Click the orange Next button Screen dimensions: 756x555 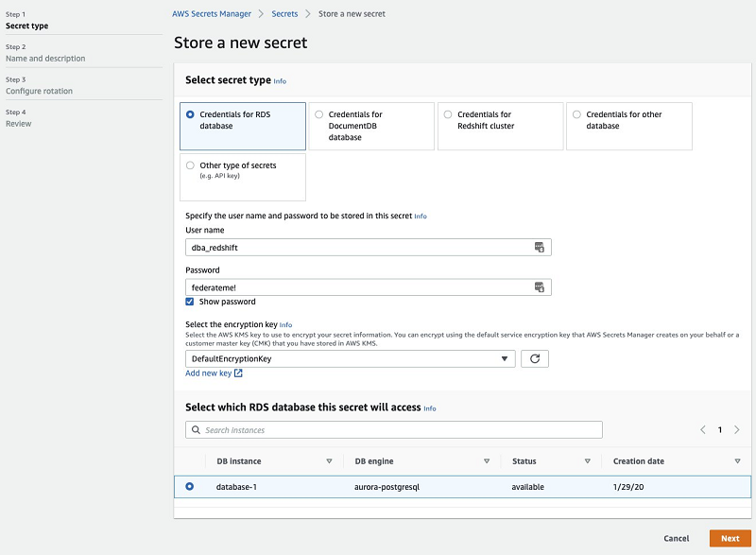click(730, 538)
